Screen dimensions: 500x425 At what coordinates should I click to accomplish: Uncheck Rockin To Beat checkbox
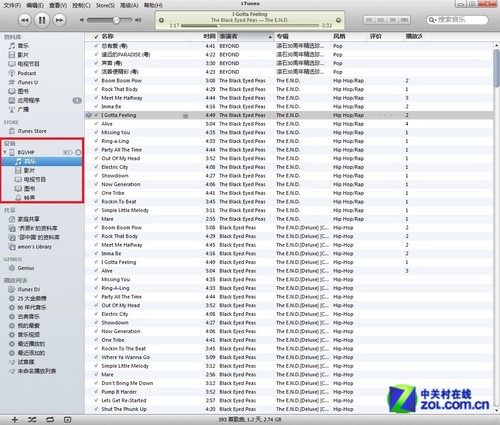coord(96,201)
